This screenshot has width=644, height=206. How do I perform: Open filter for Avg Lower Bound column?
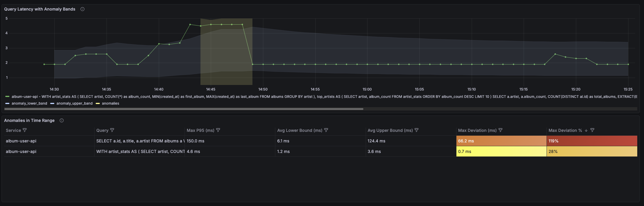pos(326,130)
